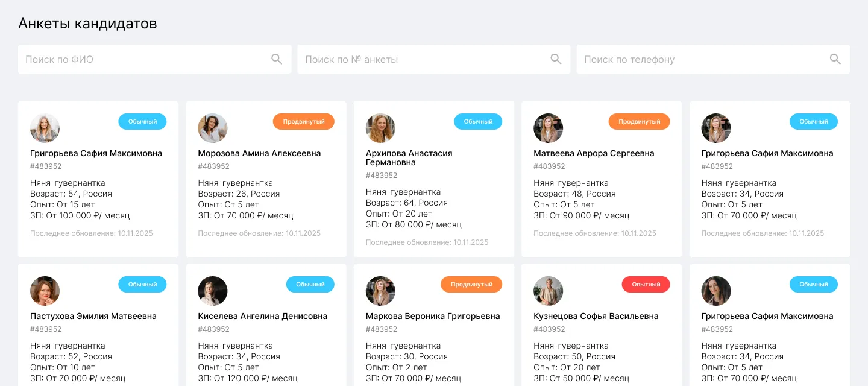Select the 'Опытный' badge on Кузнецова's card
The height and width of the screenshot is (386, 868).
point(646,284)
